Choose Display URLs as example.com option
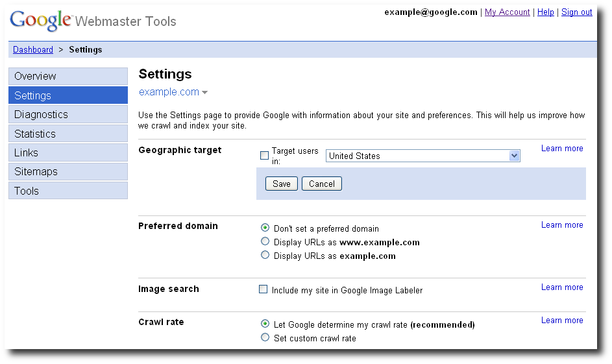Image resolution: width=612 pixels, height=364 pixels. pos(265,255)
